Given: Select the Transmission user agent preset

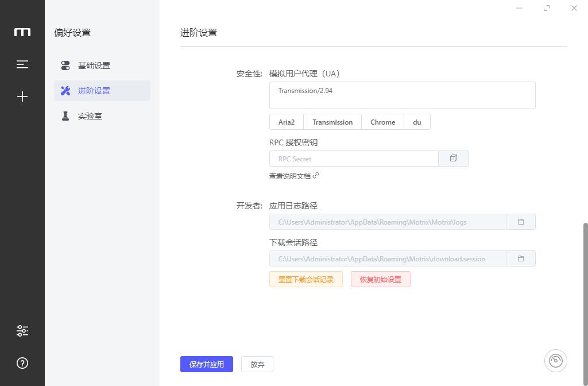Looking at the screenshot, I should coord(332,122).
